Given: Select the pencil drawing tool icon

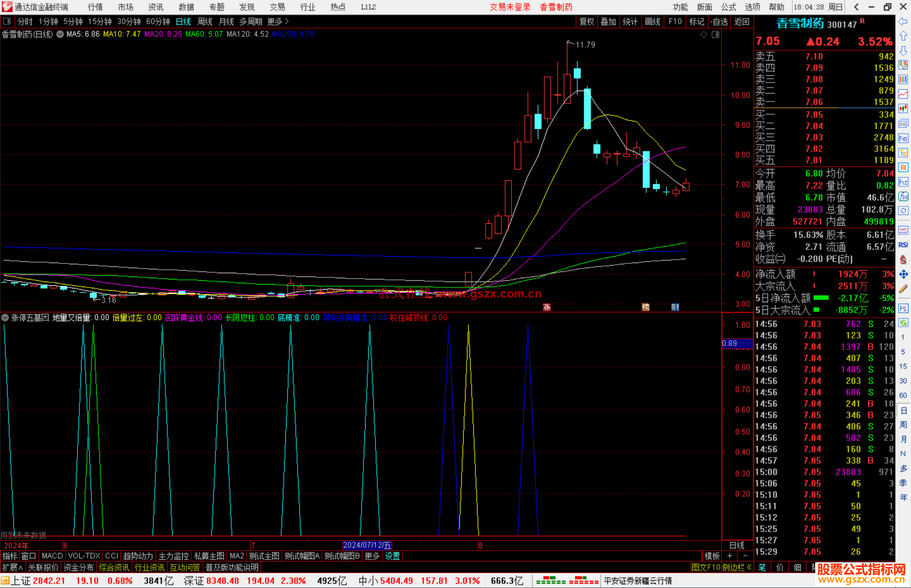Looking at the screenshot, I should [x=903, y=289].
